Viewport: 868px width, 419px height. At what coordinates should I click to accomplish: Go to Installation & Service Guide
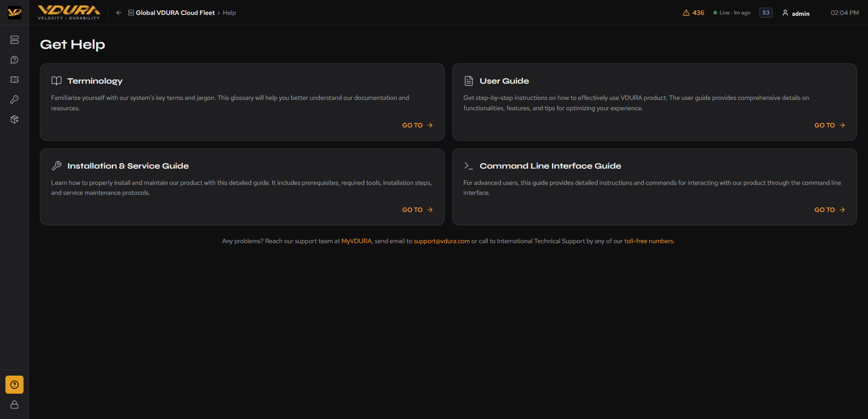417,210
